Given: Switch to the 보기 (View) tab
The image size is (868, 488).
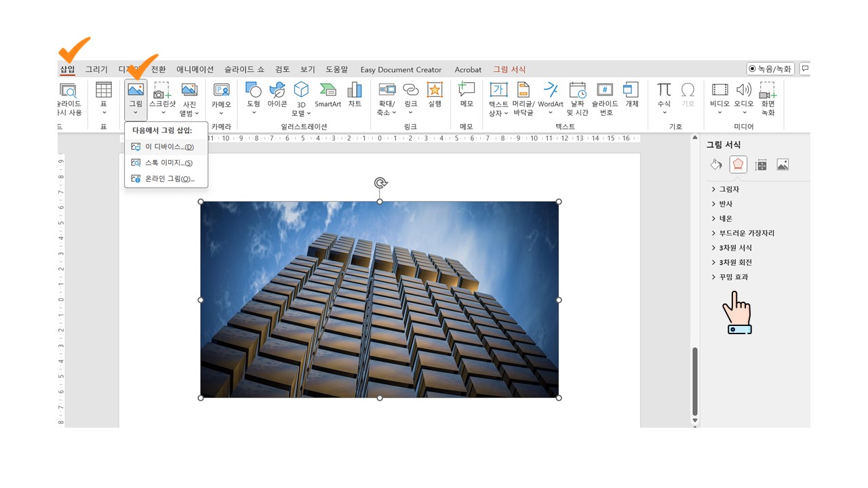Looking at the screenshot, I should coord(308,69).
